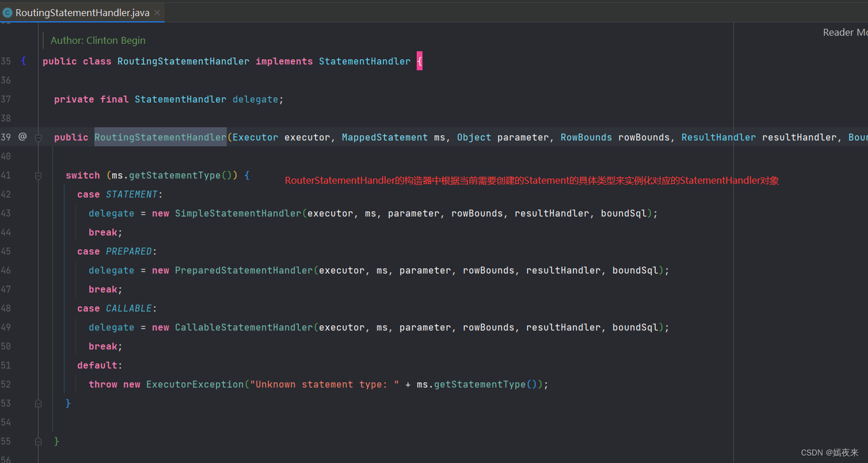Click the implements keyword on line 35
868x463 pixels.
284,61
